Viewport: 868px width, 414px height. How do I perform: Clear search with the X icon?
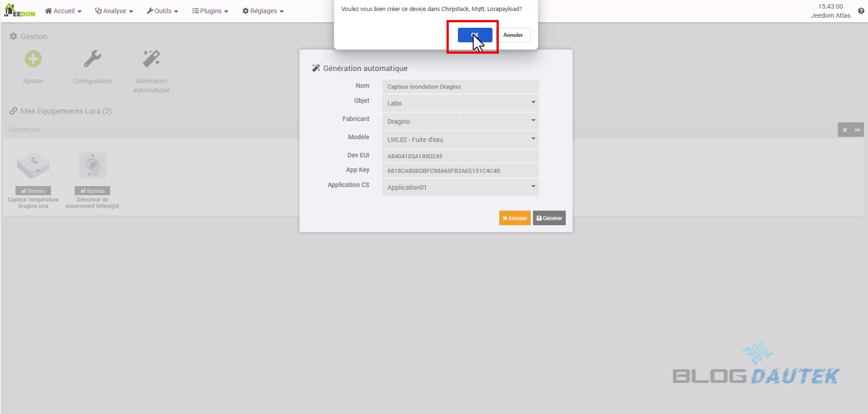(844, 130)
